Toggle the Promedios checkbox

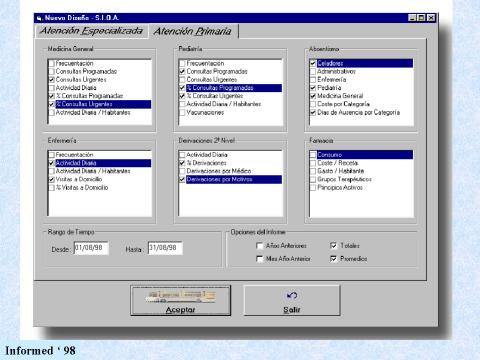[x=333, y=259]
